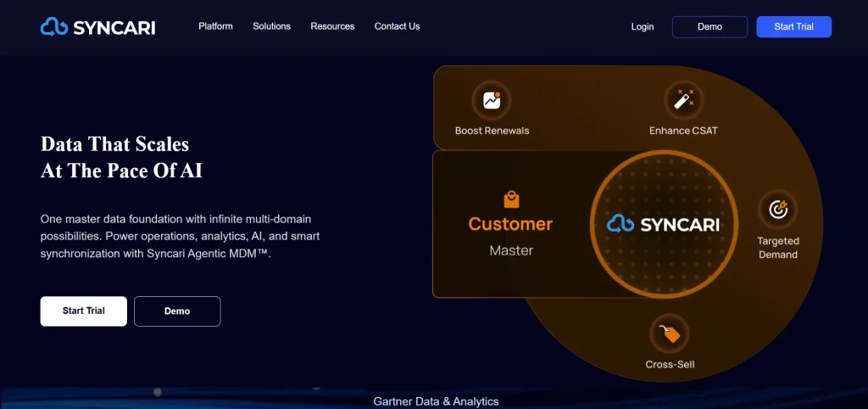
Task: Select the Targeted Demand target icon
Action: pyautogui.click(x=777, y=209)
